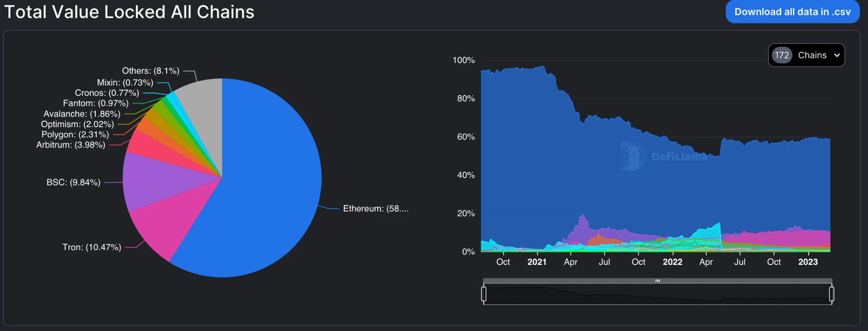Click the Ethereum pie label text

pos(376,209)
